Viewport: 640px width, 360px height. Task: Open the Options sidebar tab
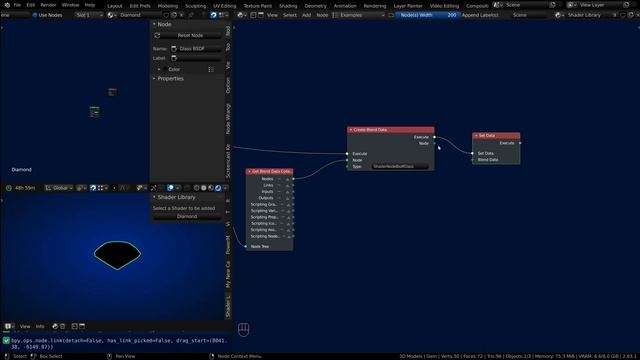228,86
